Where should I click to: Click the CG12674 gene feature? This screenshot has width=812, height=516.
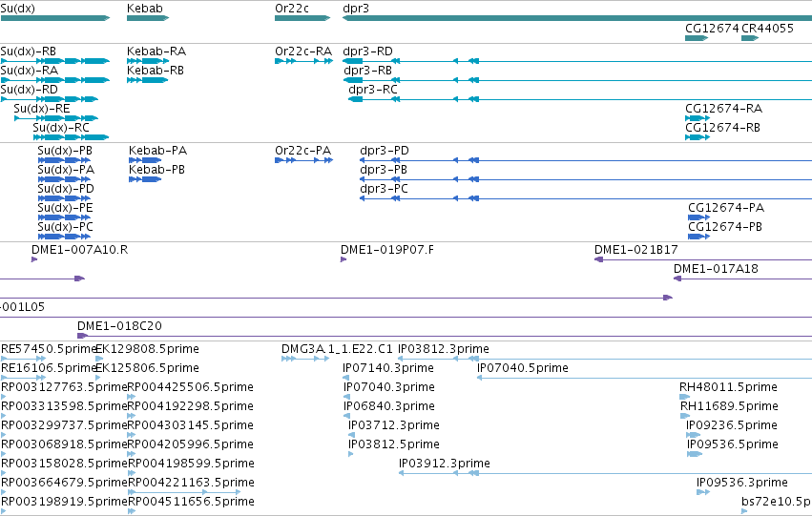(697, 38)
